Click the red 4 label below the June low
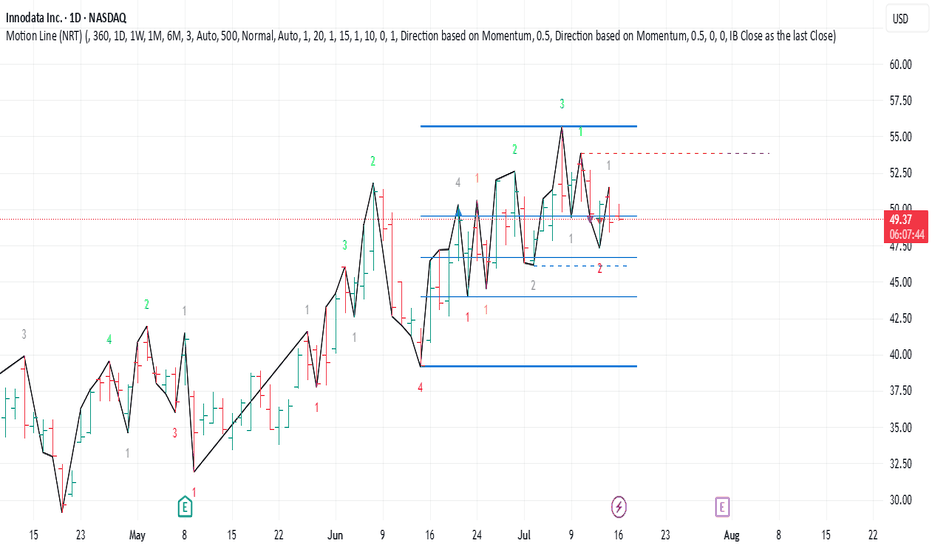 click(420, 388)
